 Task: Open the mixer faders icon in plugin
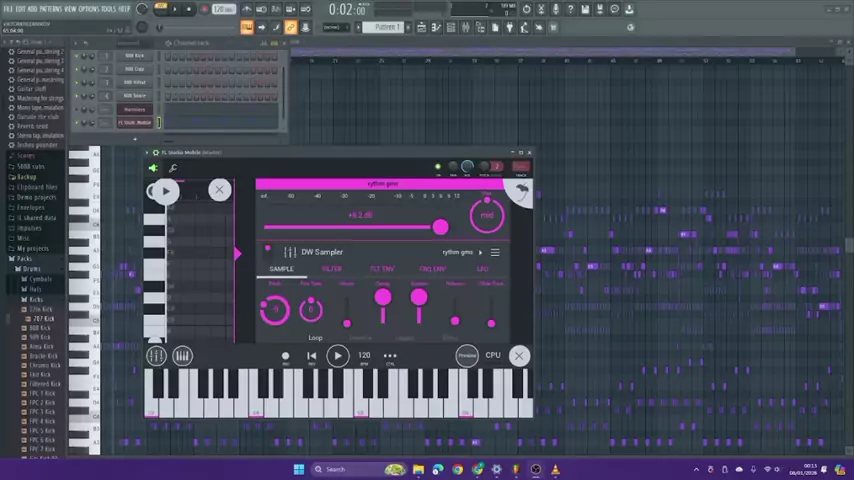[x=156, y=356]
